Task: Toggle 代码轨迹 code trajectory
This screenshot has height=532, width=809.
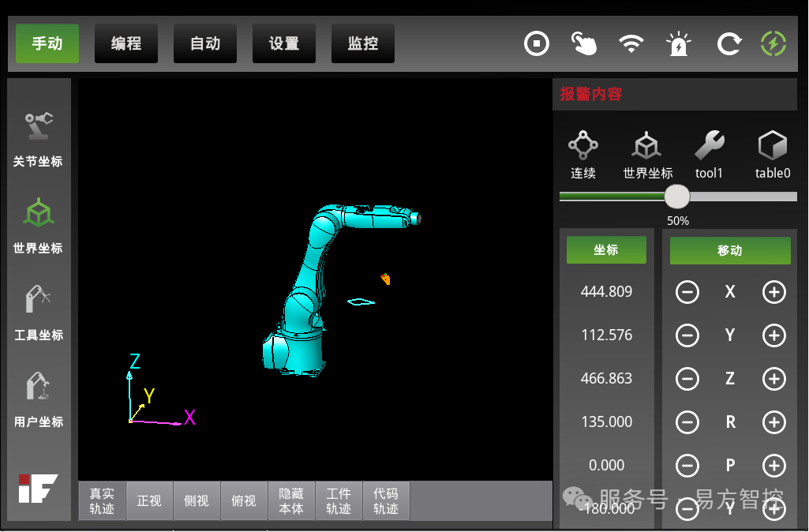Action: (386, 501)
